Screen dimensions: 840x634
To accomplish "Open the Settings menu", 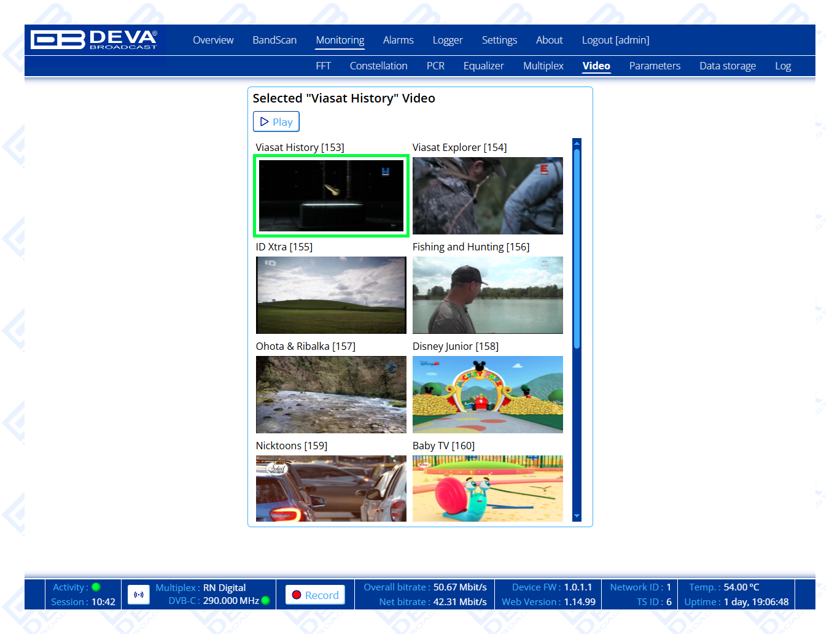I will 499,40.
